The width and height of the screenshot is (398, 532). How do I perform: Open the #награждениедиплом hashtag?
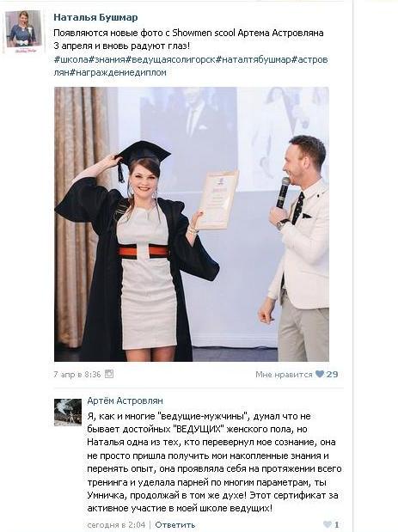point(118,72)
